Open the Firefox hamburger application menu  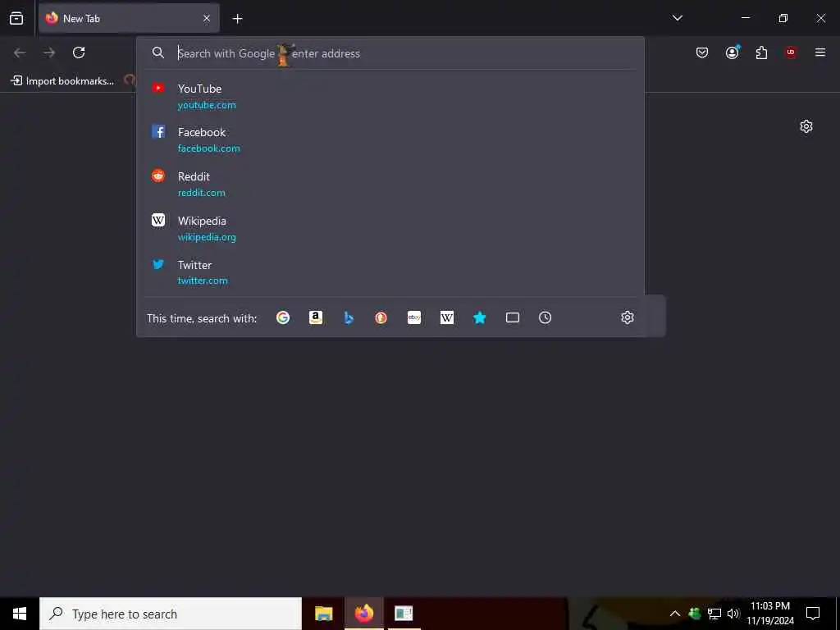point(820,52)
